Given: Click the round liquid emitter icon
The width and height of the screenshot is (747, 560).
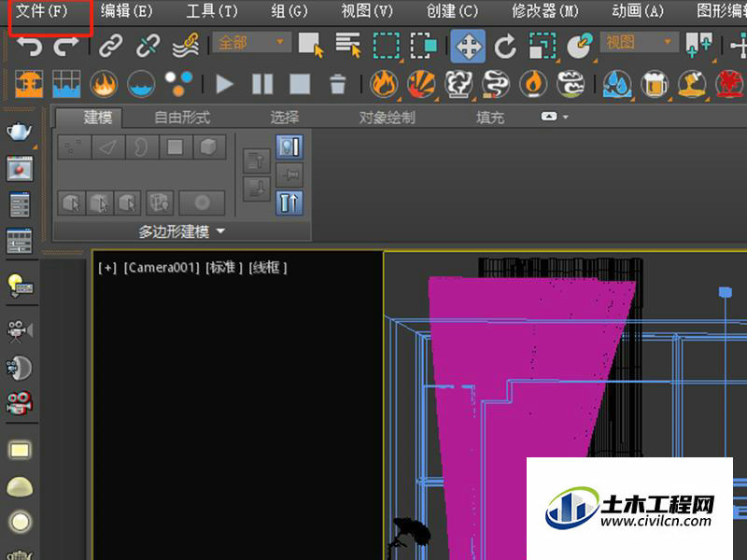Looking at the screenshot, I should [x=141, y=84].
